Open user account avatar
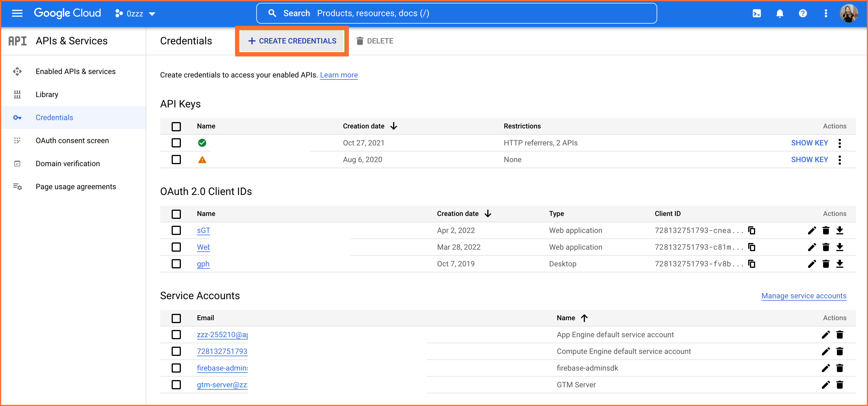 [x=849, y=14]
